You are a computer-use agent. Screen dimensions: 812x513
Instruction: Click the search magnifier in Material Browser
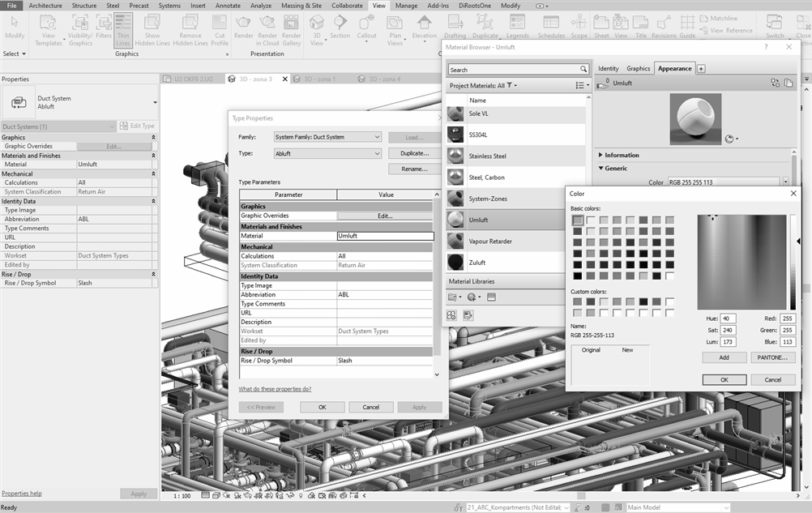[583, 70]
